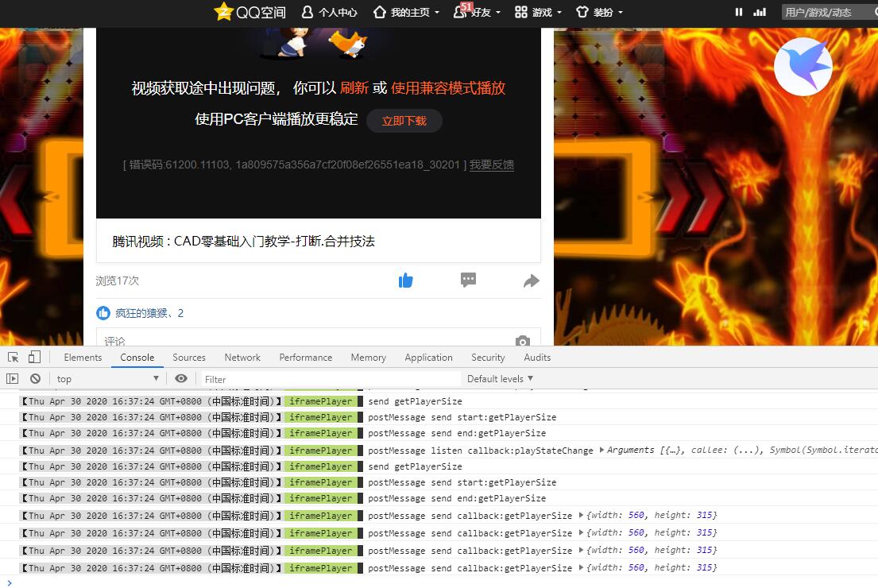
Task: Open the top JavaScript context dropdown
Action: coord(107,379)
